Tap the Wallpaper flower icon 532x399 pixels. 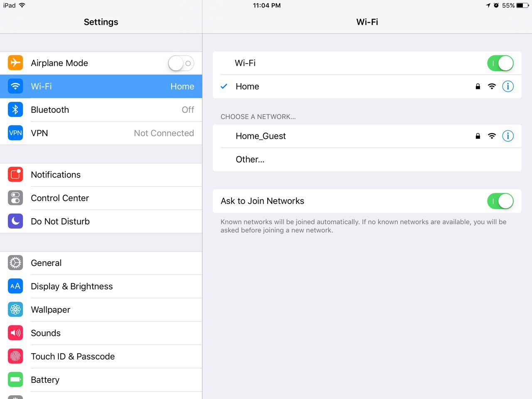click(15, 309)
